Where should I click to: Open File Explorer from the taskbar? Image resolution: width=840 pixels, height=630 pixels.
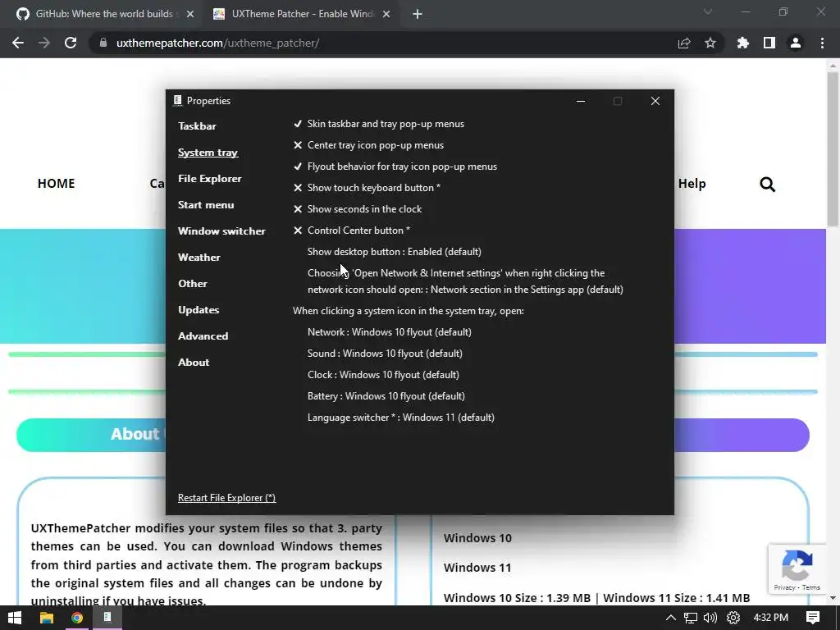(x=47, y=618)
